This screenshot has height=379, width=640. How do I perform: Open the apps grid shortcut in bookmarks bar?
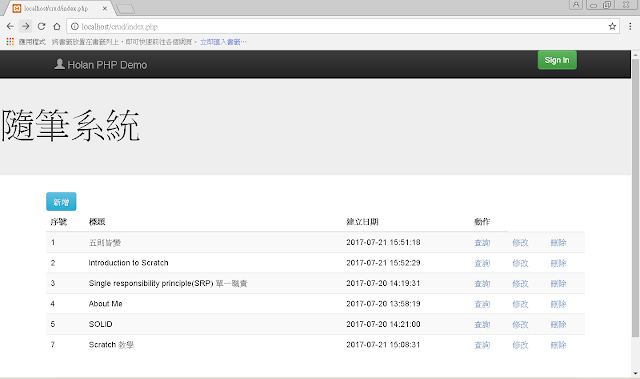tap(10, 42)
